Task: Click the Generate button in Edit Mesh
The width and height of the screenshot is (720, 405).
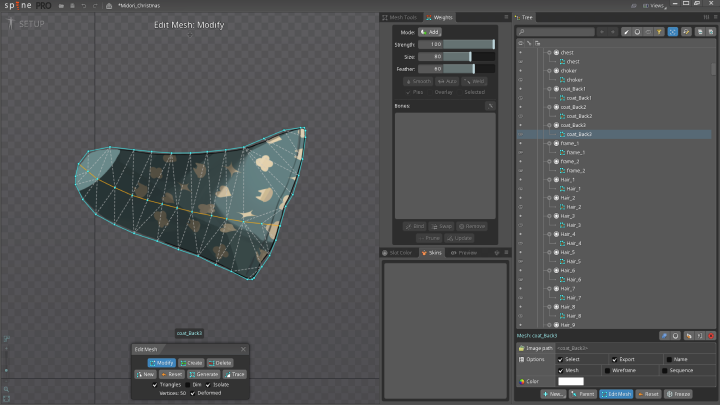Action: click(203, 374)
